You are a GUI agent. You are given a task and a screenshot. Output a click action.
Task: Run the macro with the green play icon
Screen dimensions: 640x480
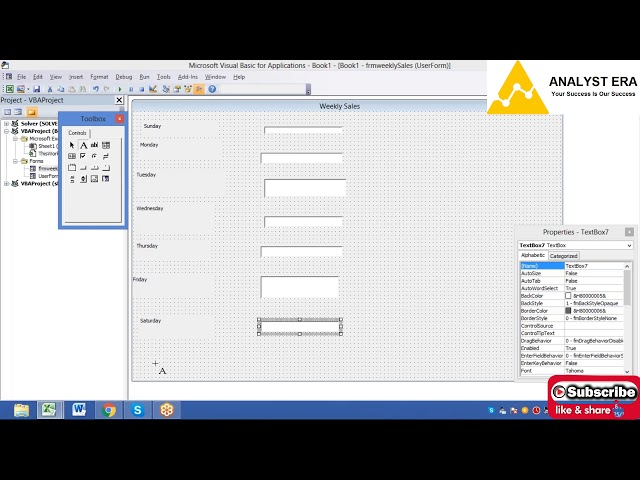[120, 89]
